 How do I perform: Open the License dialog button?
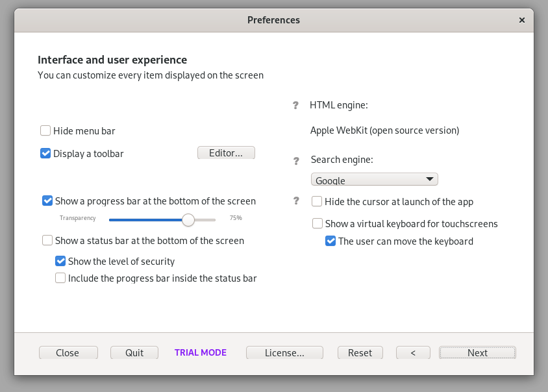click(x=284, y=352)
